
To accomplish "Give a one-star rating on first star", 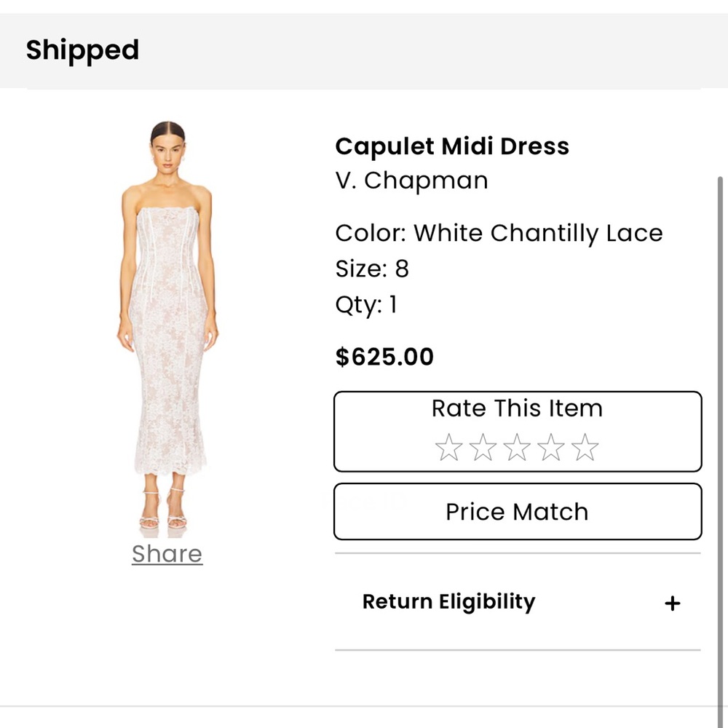I will [x=448, y=447].
